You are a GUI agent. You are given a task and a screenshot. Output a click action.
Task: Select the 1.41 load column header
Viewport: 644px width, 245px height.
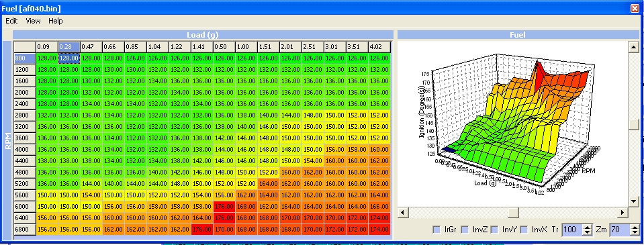pos(202,47)
